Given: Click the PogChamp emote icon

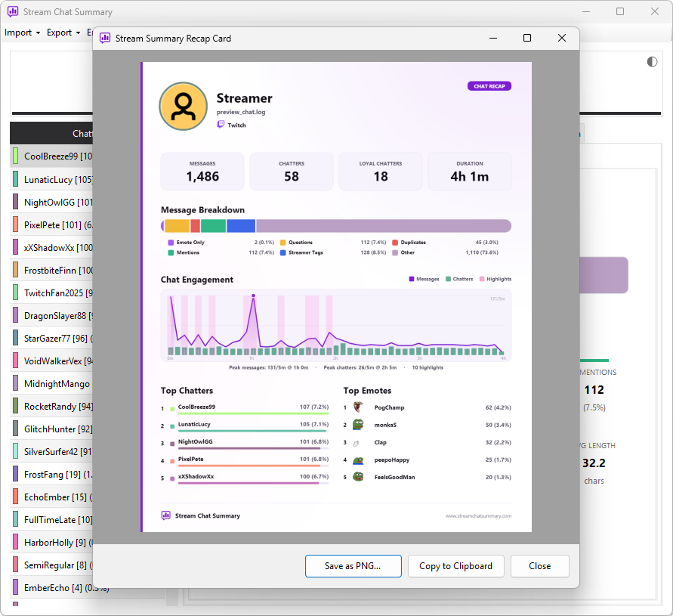Looking at the screenshot, I should tap(358, 407).
